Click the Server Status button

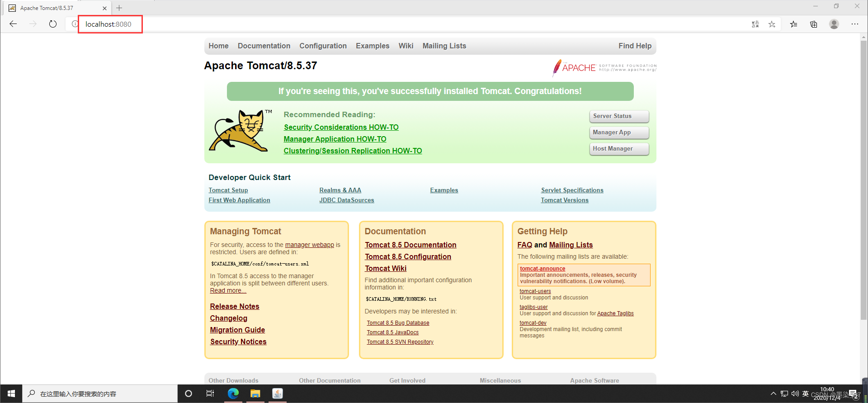coord(619,116)
